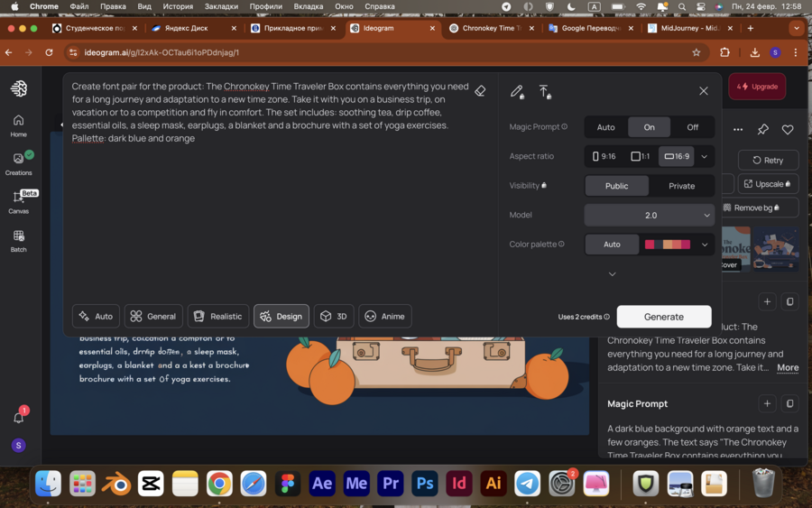Click the locked upload image icon

[x=544, y=92]
